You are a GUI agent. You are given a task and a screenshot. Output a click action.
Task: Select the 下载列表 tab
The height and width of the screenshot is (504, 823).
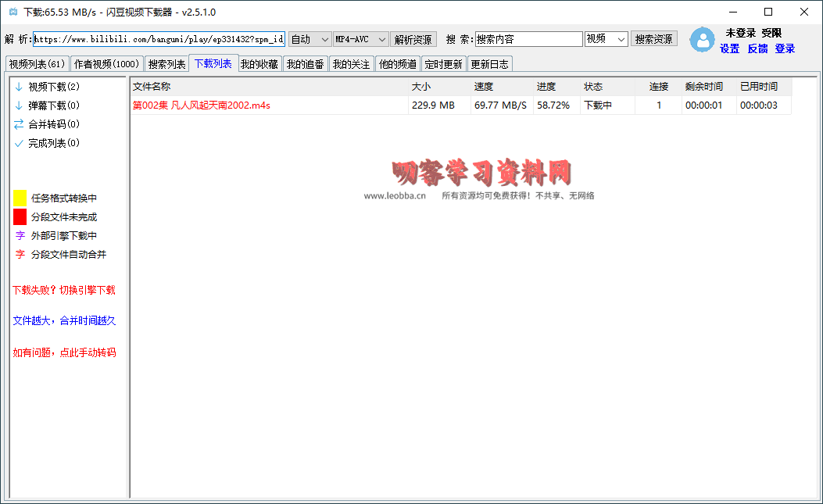(213, 63)
